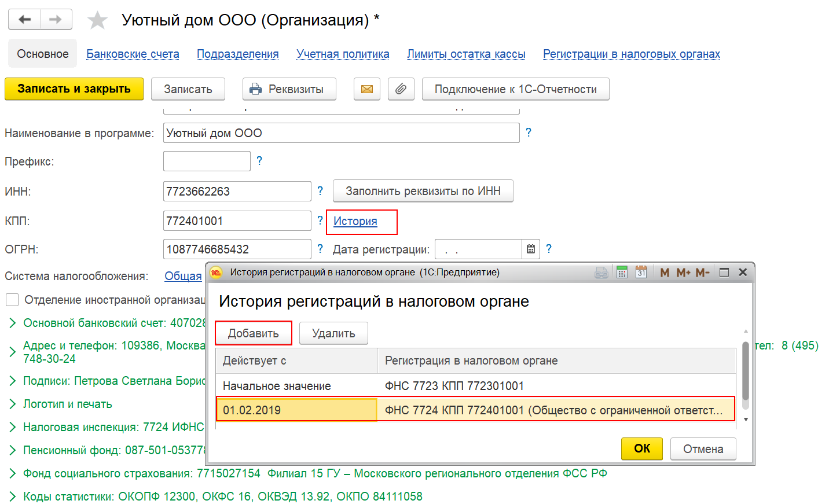Open the calendar icon in dialog titlebar
Screen dimensions: 829x504
coord(641,272)
